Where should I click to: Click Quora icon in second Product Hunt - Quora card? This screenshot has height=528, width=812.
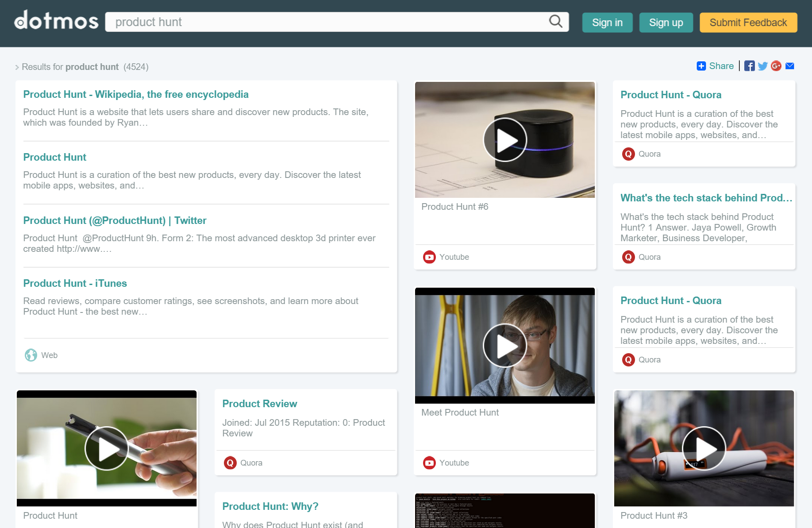click(628, 359)
